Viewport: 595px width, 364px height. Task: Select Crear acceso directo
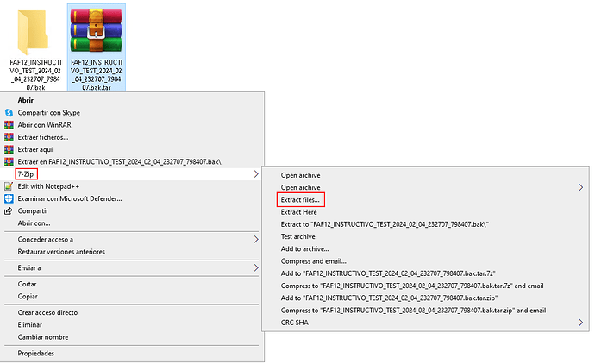click(47, 312)
